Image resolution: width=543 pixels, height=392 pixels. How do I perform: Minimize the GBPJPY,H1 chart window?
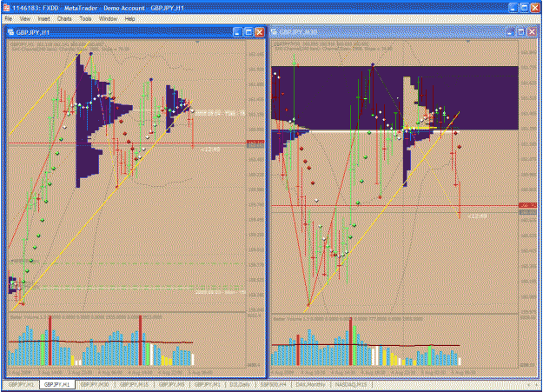point(237,32)
